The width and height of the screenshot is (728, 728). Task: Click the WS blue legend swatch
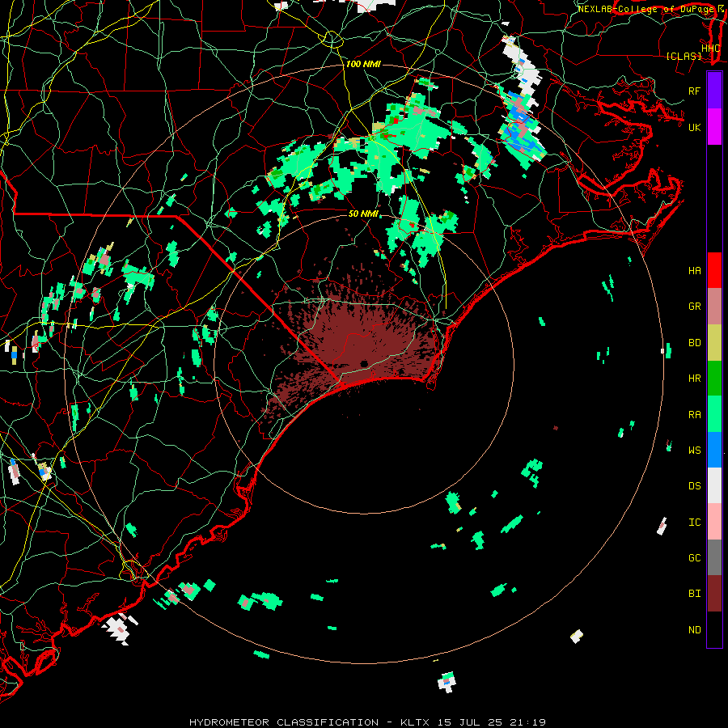click(714, 450)
